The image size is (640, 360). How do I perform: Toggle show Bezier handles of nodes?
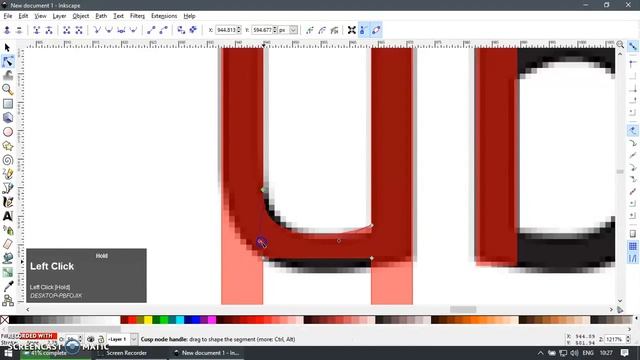point(364,30)
